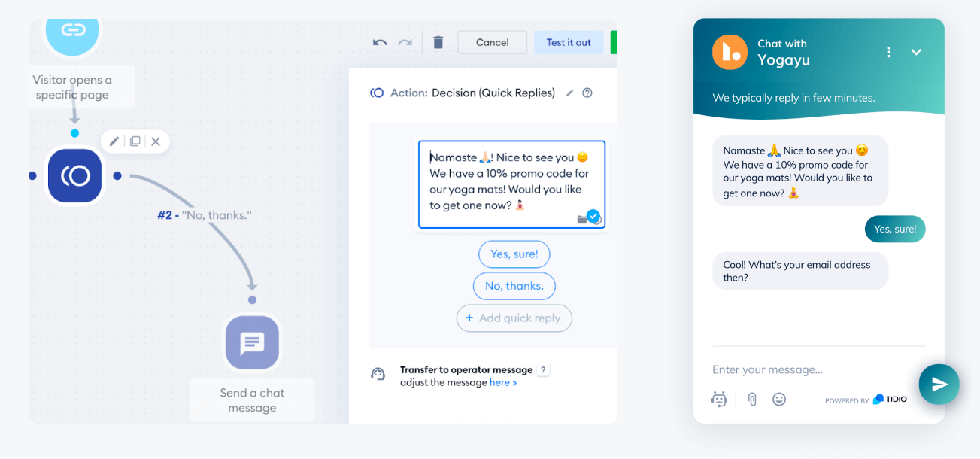Click the pencil icon beside Decision (Quick Replies)

(570, 93)
